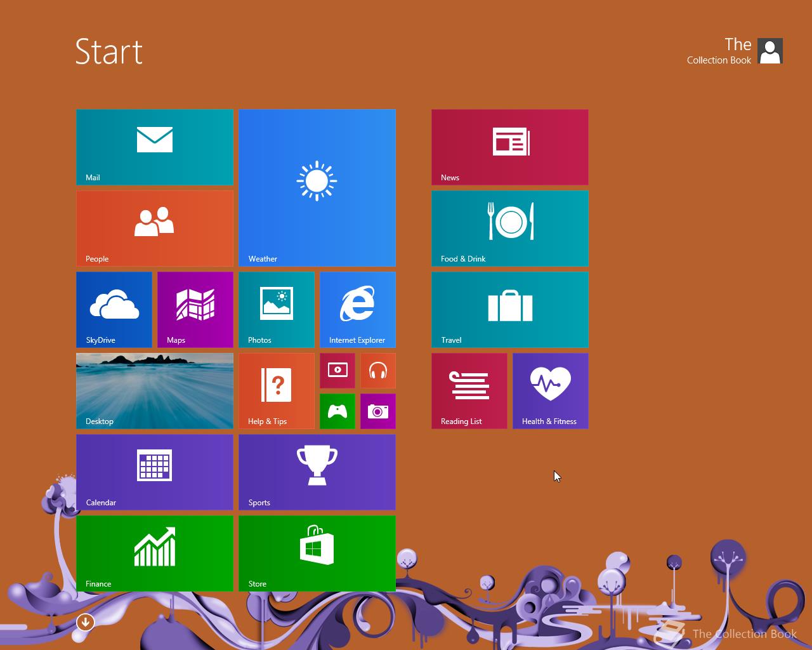Open the People tile
Screen dimensions: 812x650
pos(155,229)
